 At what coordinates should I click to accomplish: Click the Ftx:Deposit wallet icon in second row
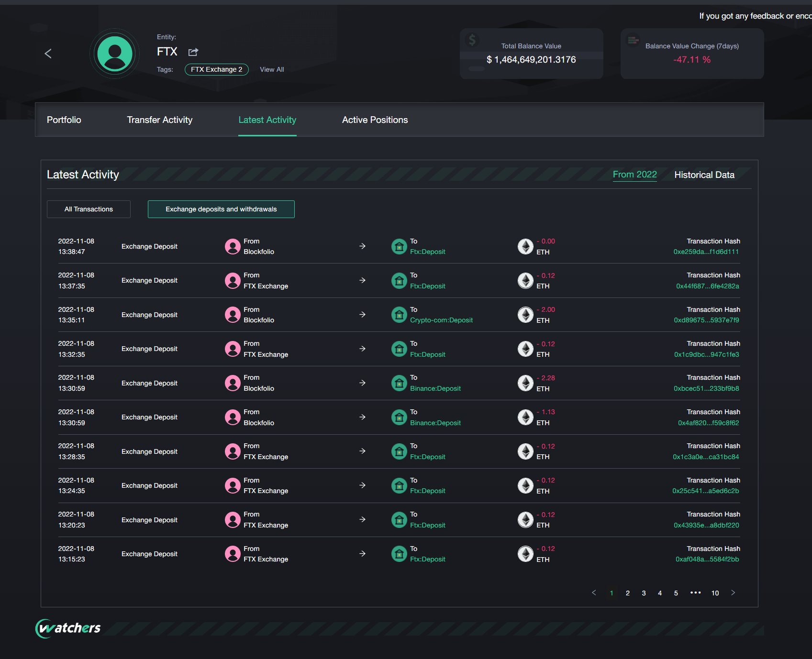click(399, 281)
